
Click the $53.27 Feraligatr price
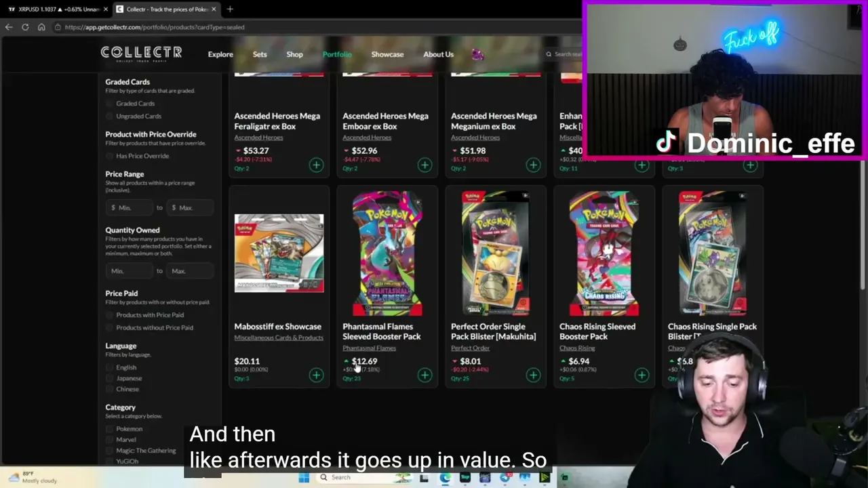(256, 150)
